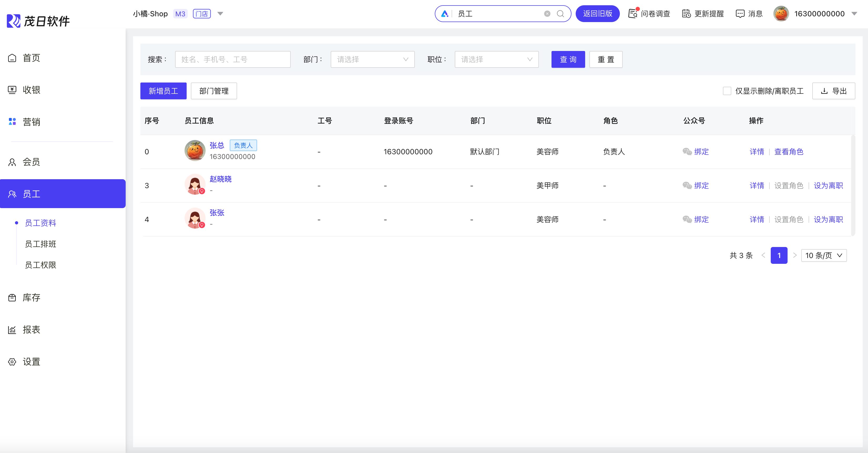Click the WeChat bind icon for 赵晓晓
Screen dimensions: 868x453
(x=687, y=186)
